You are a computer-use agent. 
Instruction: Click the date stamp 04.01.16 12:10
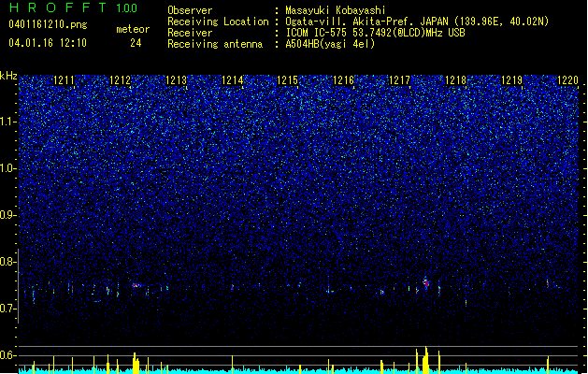pyautogui.click(x=48, y=43)
